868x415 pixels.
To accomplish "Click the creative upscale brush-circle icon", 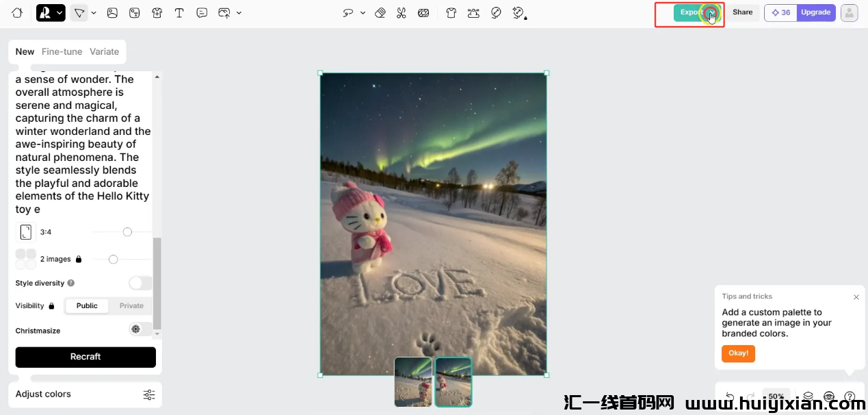I will point(497,12).
